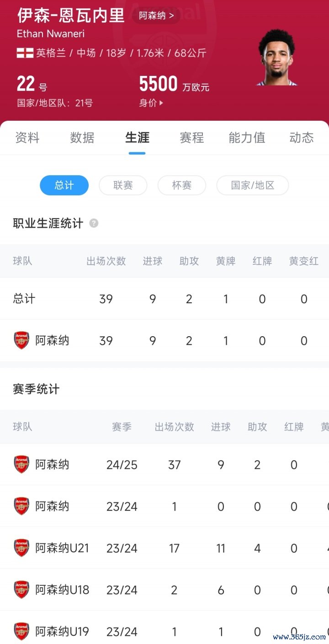Click Ethan Nwaneri's player portrait
The image size is (329, 644).
(277, 58)
